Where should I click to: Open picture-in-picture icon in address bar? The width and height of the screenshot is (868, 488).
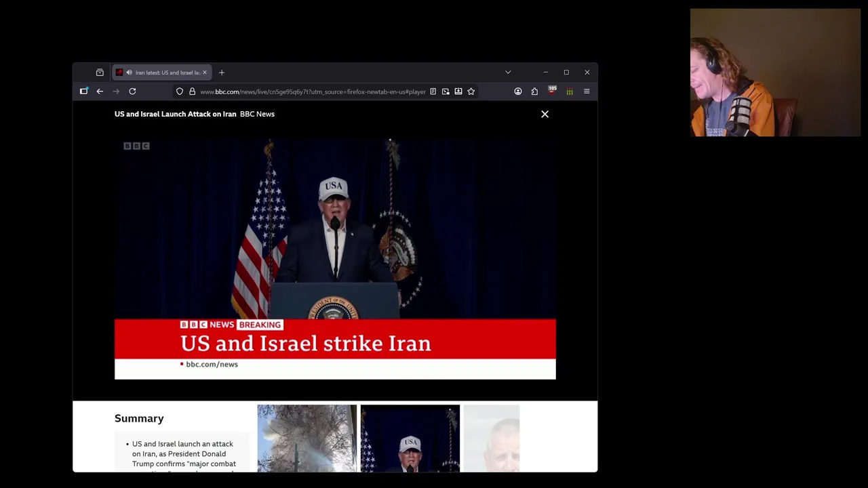click(x=446, y=91)
